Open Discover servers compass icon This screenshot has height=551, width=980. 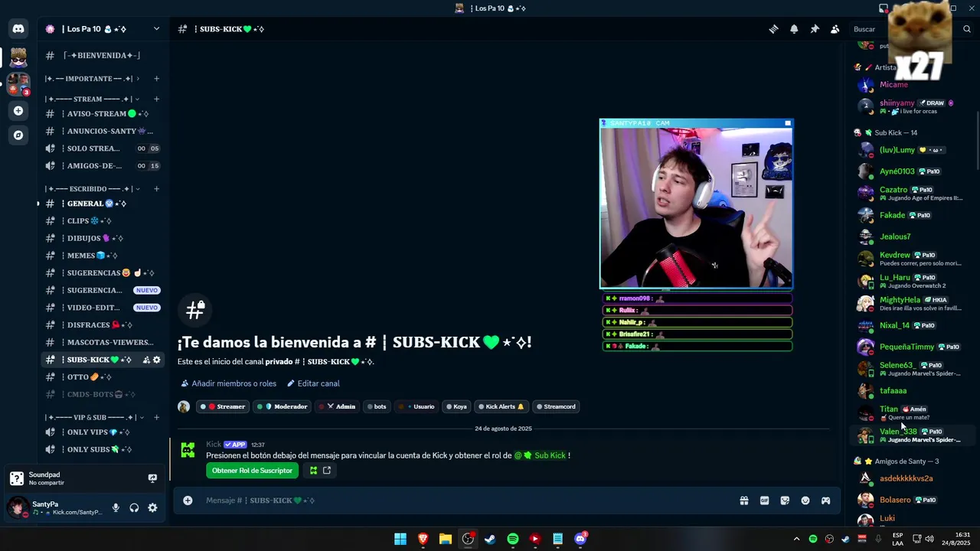(18, 135)
